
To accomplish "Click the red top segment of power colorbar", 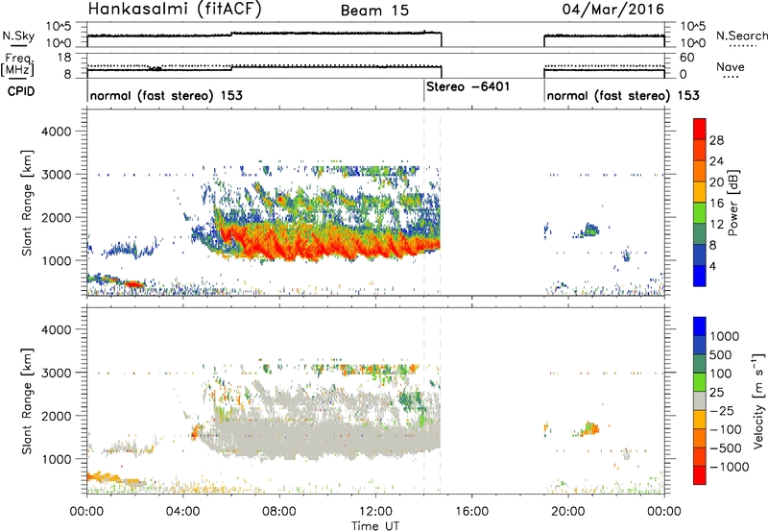I will tap(700, 129).
